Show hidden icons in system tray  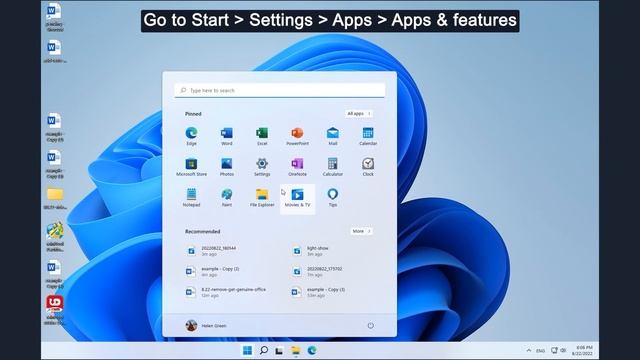(x=529, y=350)
